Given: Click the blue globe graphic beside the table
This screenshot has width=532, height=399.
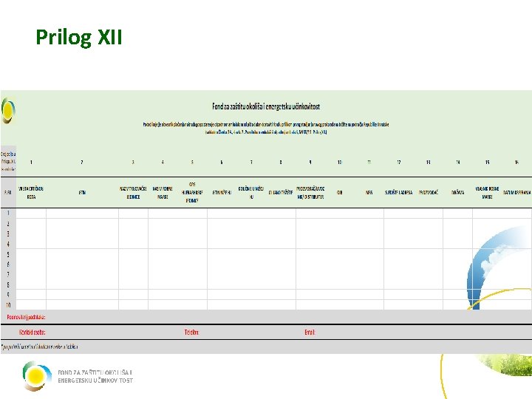Looking at the screenshot, I should (x=499, y=268).
